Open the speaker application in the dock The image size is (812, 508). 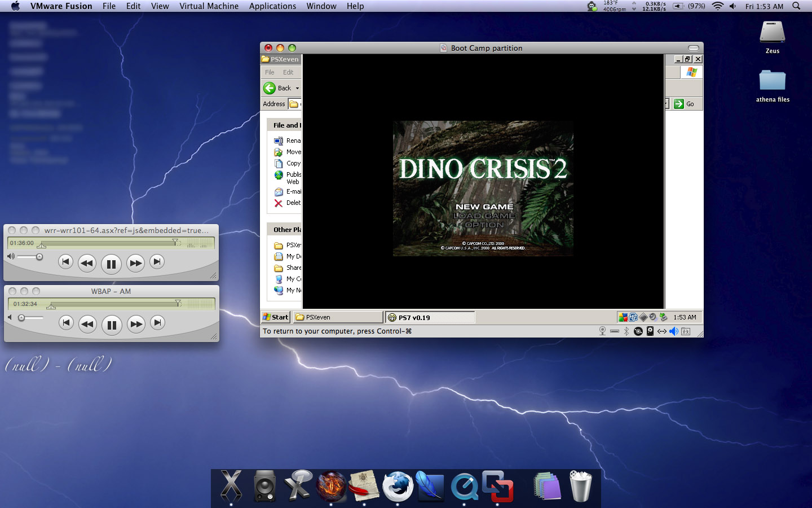coord(264,486)
